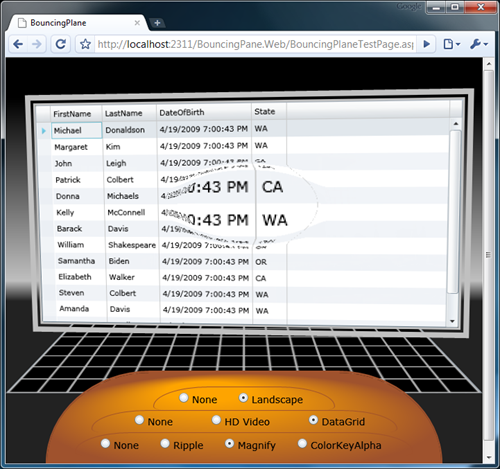
Task: Open a new tab with the plus button
Action: point(157,23)
